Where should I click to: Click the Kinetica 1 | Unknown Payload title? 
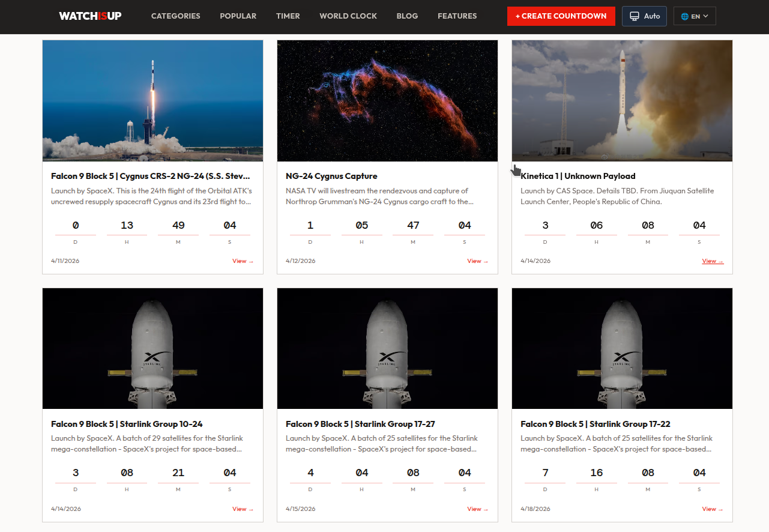point(578,176)
